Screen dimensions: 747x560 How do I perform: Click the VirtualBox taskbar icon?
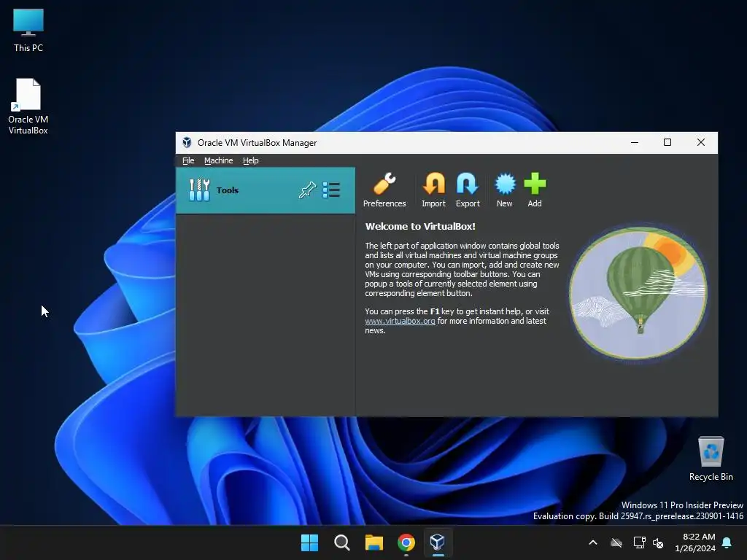pyautogui.click(x=438, y=542)
